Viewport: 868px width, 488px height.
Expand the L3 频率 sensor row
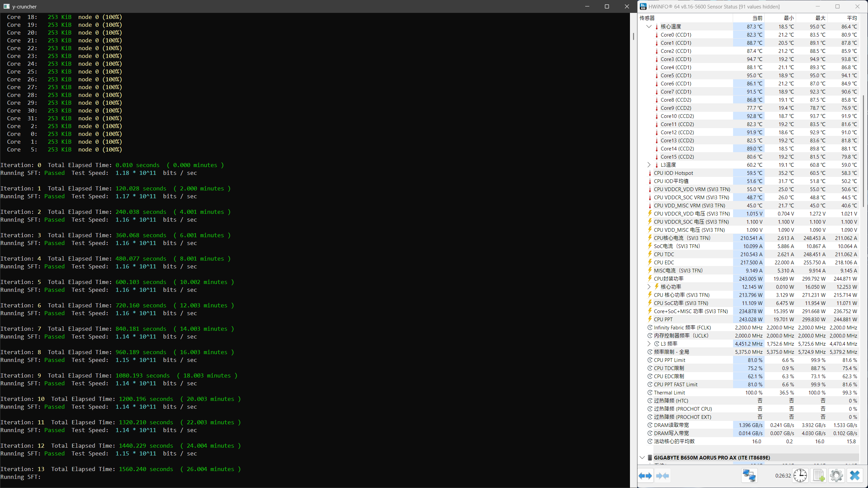(x=649, y=344)
